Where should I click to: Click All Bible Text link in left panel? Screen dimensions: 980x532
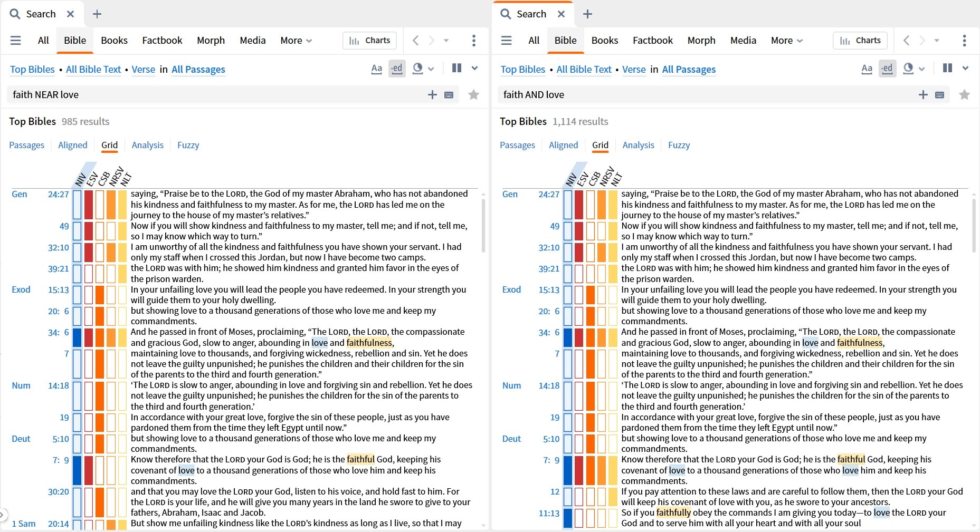93,70
